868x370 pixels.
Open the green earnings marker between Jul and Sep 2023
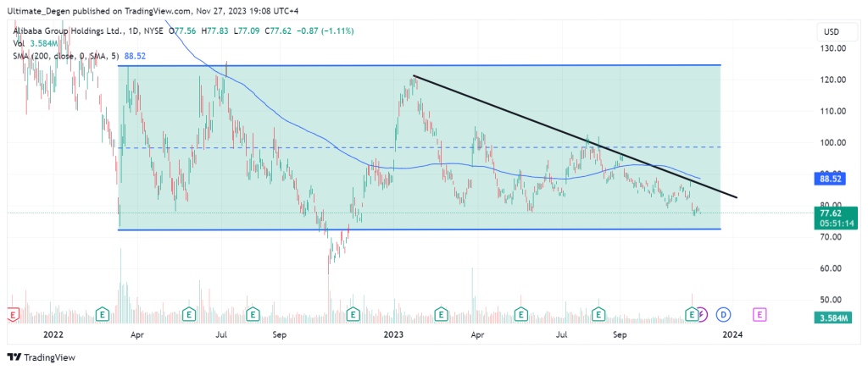coord(598,314)
